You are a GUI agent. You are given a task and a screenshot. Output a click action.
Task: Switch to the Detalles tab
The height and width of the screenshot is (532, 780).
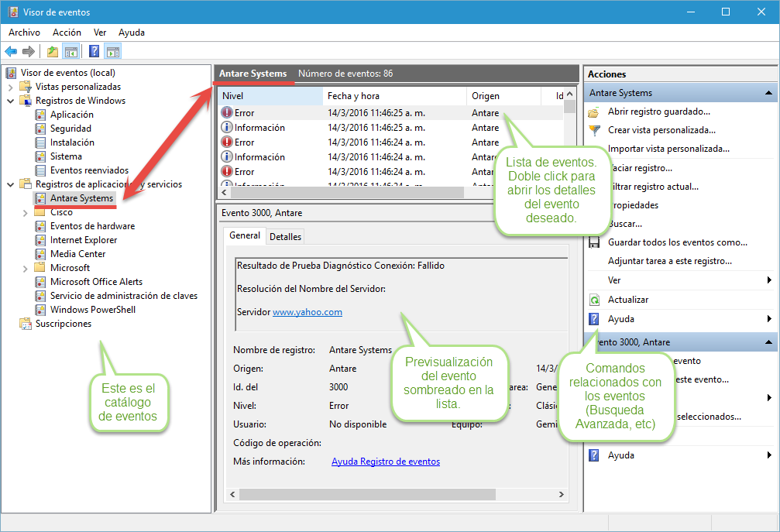285,236
